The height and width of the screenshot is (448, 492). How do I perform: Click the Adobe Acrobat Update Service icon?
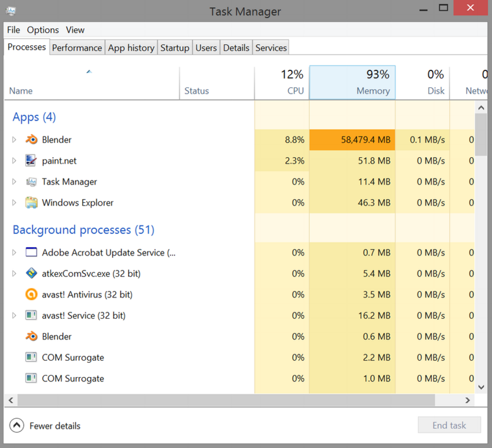pyautogui.click(x=31, y=252)
